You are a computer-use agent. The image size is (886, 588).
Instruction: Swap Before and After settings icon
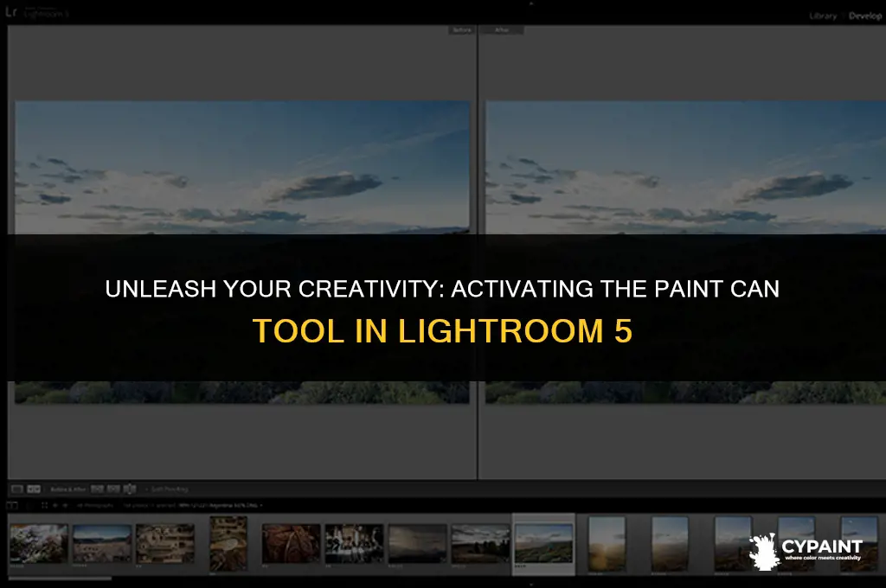130,489
